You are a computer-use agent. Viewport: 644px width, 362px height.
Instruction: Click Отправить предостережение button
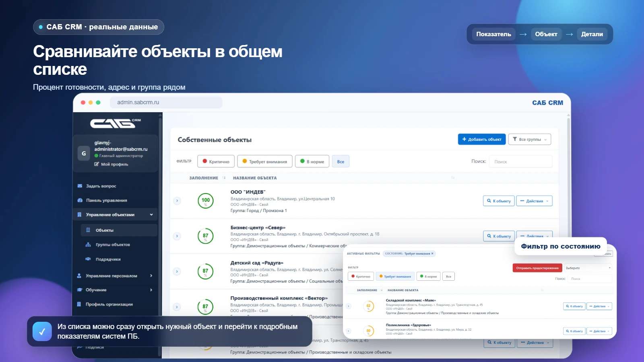click(x=537, y=268)
